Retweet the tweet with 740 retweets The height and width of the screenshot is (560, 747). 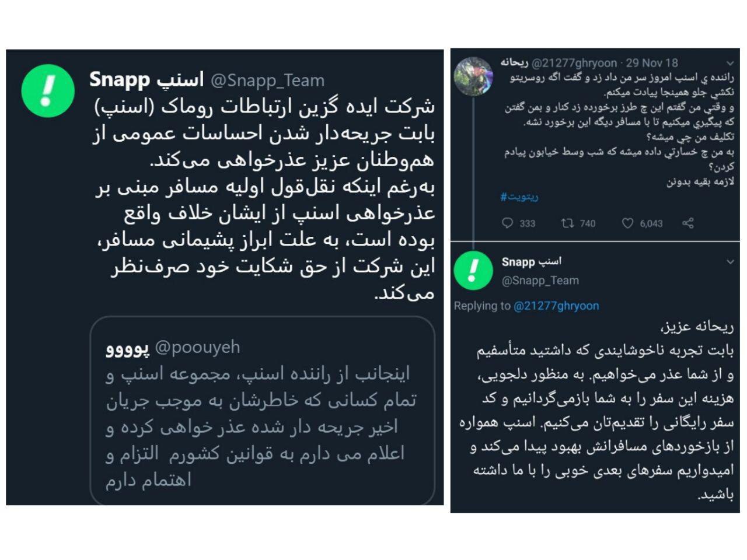[567, 223]
